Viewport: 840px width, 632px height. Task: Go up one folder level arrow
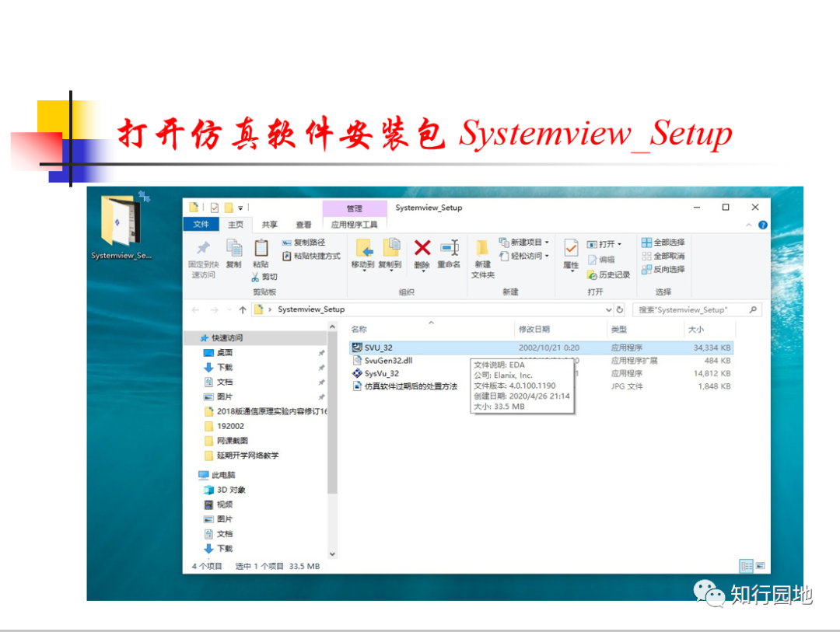coord(243,309)
